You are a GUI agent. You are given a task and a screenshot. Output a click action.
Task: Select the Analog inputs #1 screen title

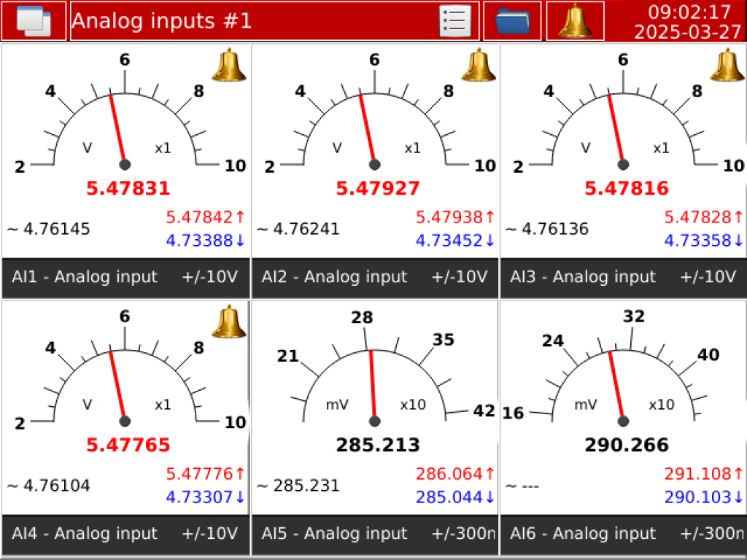coord(162,20)
